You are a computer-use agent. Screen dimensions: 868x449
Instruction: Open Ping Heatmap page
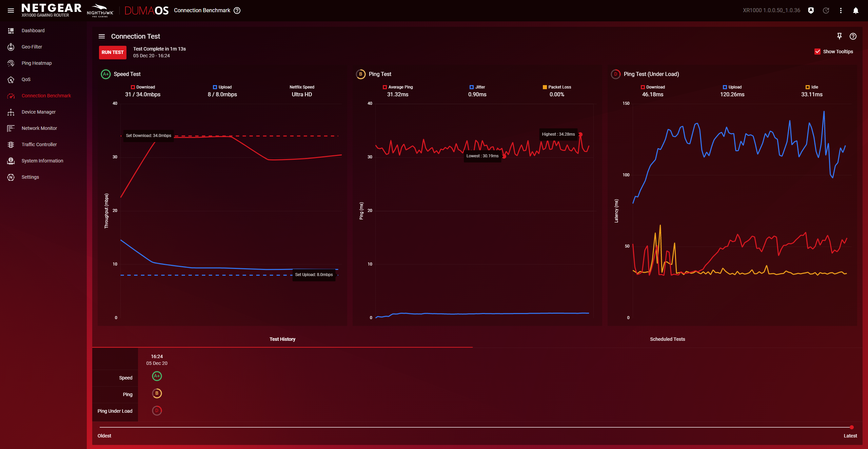(37, 63)
